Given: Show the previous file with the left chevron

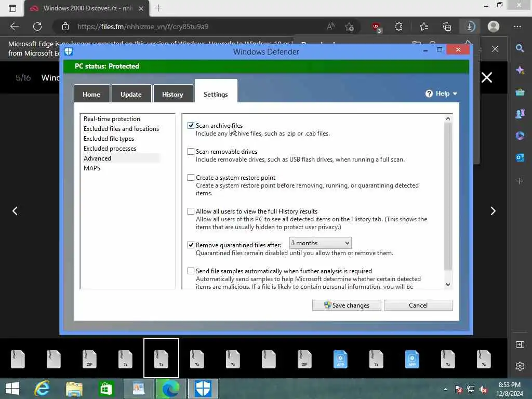Looking at the screenshot, I should [15, 211].
